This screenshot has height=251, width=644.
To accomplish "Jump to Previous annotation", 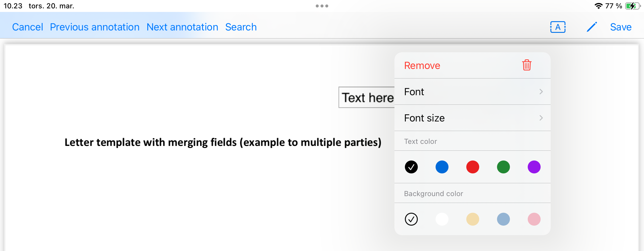I will [x=95, y=27].
